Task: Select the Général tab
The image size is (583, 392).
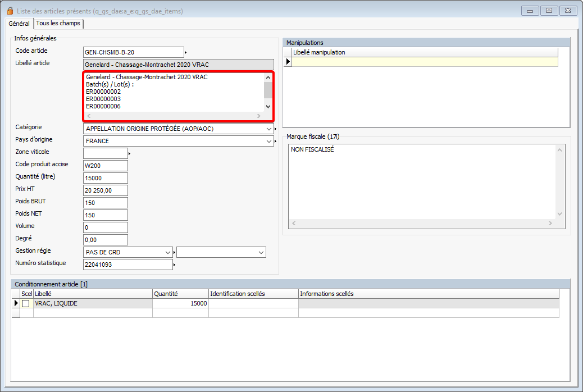Action: tap(19, 24)
